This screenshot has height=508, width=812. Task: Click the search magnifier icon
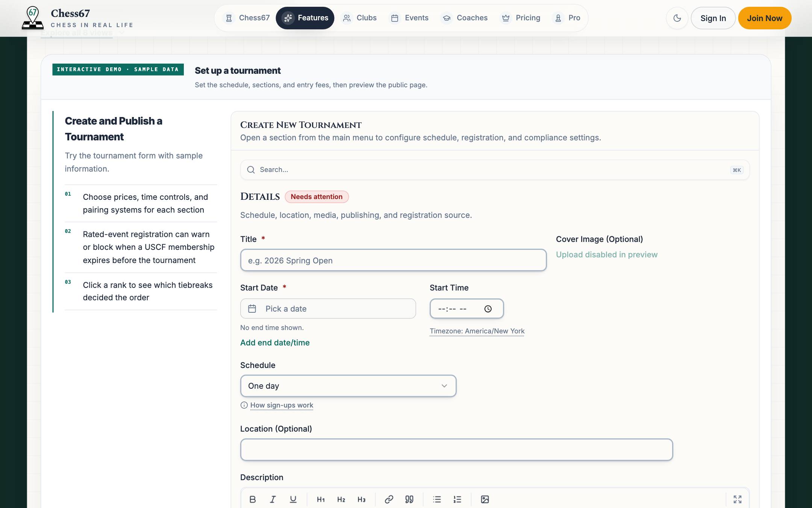click(251, 170)
